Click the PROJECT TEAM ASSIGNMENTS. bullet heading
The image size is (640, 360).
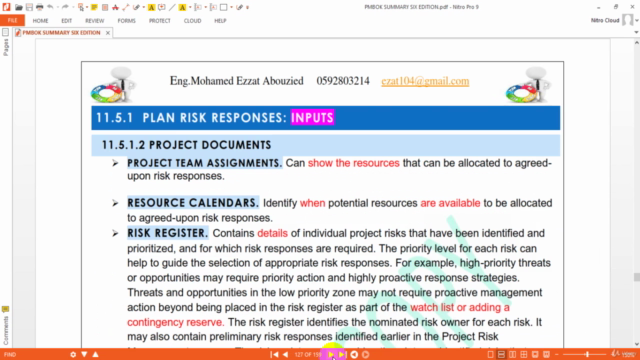click(x=204, y=163)
